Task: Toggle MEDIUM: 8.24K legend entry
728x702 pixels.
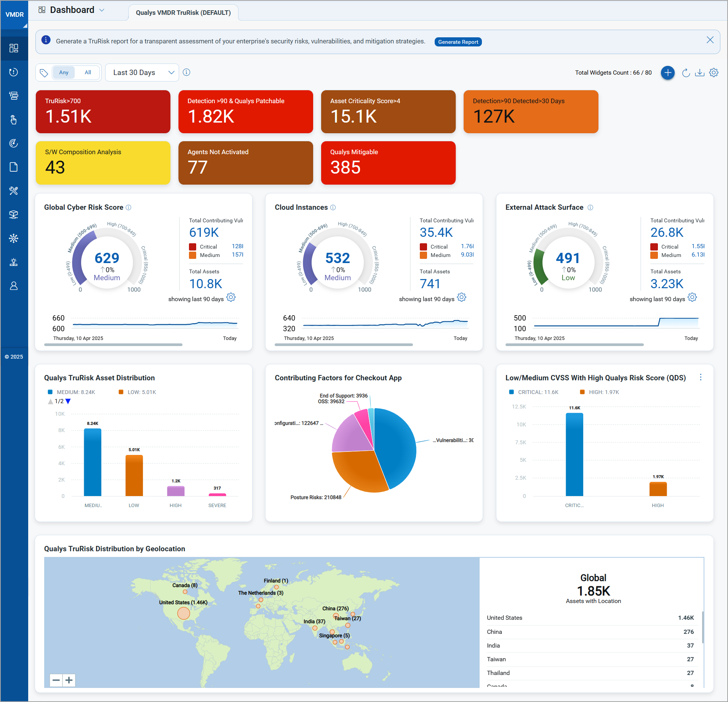Action: (x=71, y=392)
